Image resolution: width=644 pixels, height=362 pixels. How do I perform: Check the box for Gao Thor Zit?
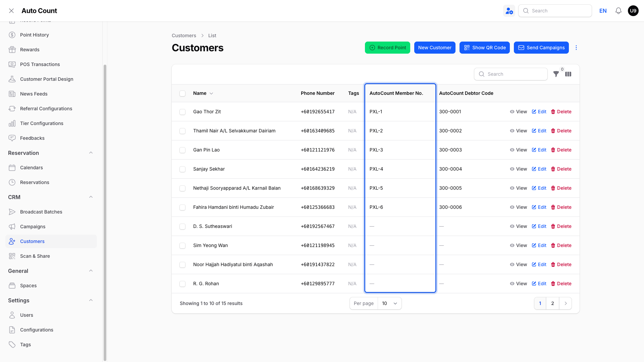(182, 112)
